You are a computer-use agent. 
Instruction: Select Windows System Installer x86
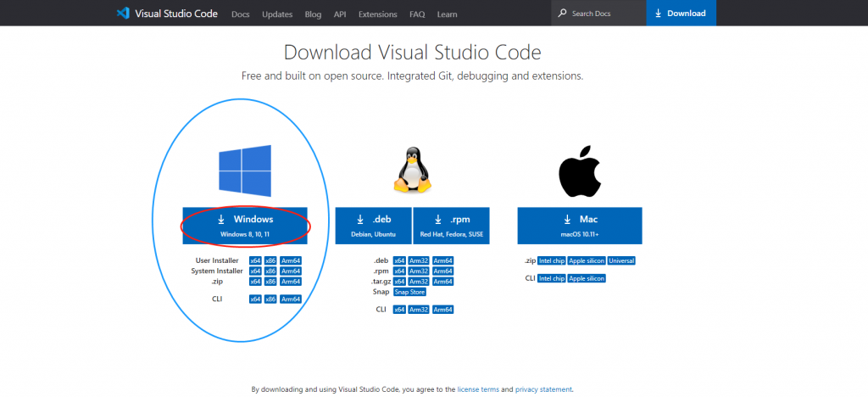click(270, 271)
